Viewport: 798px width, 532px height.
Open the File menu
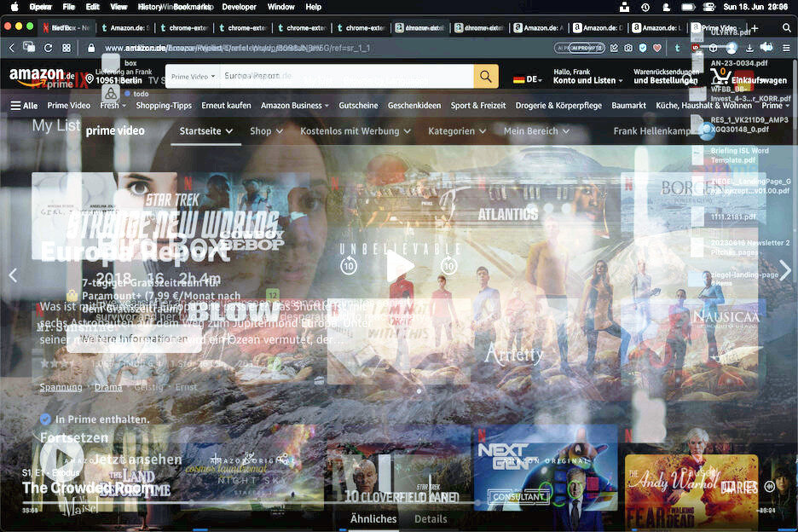pos(69,7)
